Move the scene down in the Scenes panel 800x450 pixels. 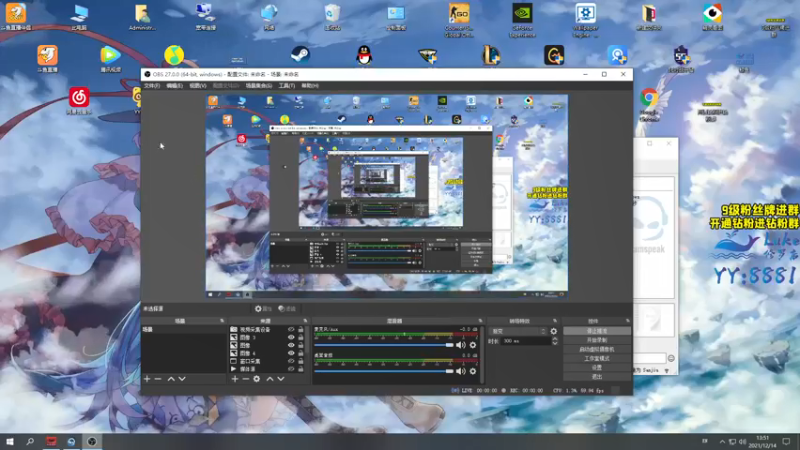(x=182, y=379)
